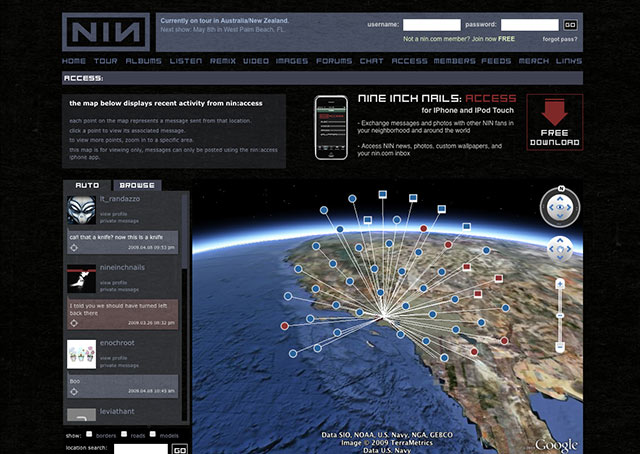Open the LISTEN section
Screen dimensions: 640x454
[186, 61]
